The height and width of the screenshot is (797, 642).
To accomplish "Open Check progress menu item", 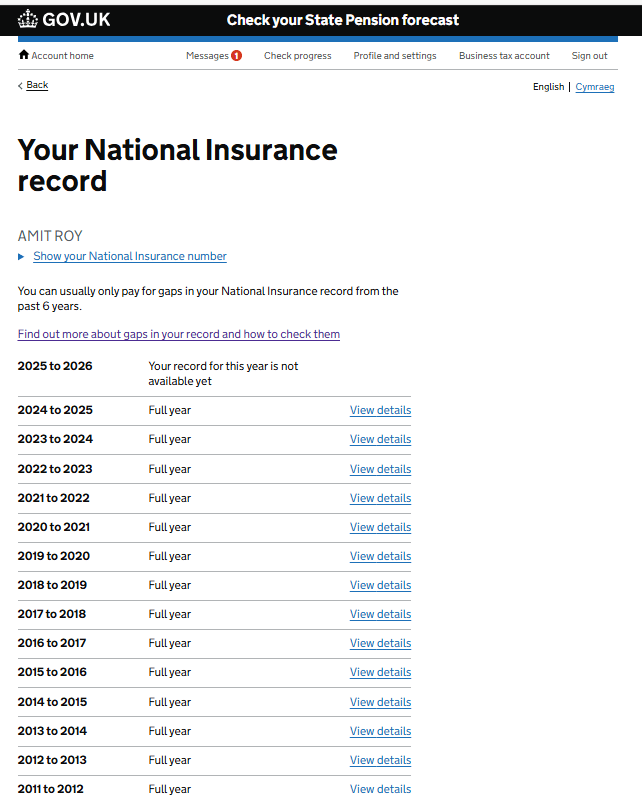I will coord(297,56).
